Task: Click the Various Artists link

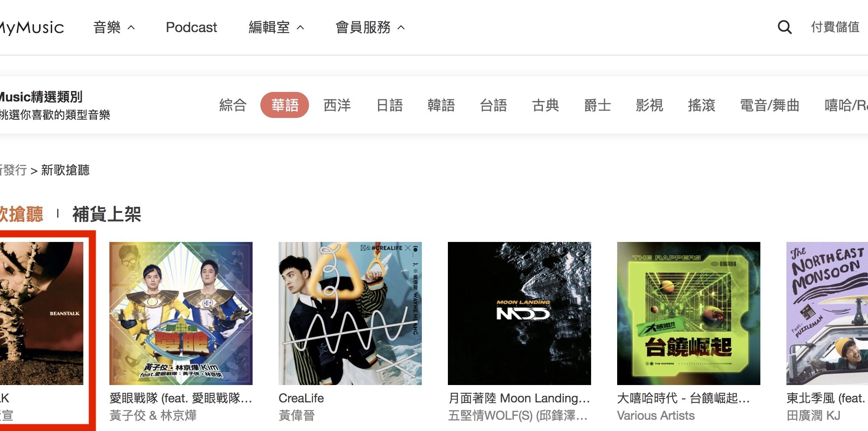Action: 656,415
